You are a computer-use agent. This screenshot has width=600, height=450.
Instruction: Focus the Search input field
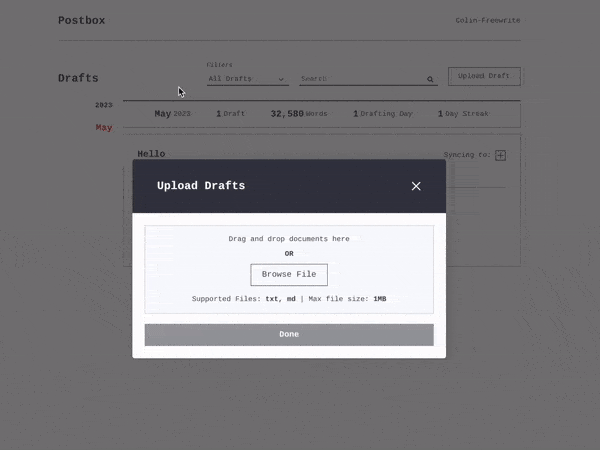coord(360,79)
